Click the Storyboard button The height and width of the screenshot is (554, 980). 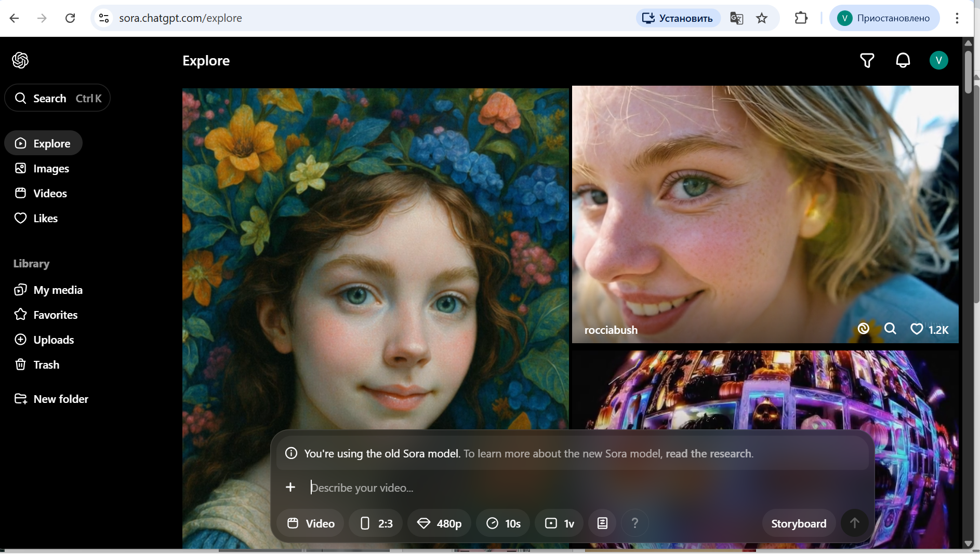pyautogui.click(x=798, y=523)
